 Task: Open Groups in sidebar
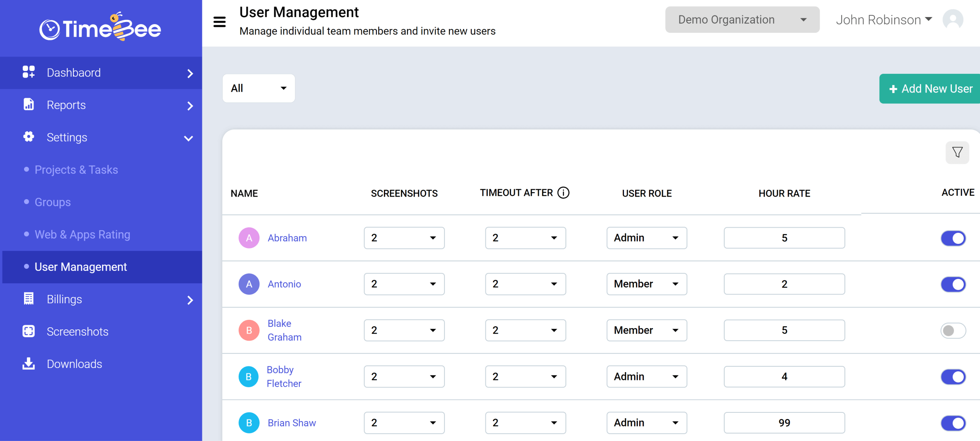53,202
